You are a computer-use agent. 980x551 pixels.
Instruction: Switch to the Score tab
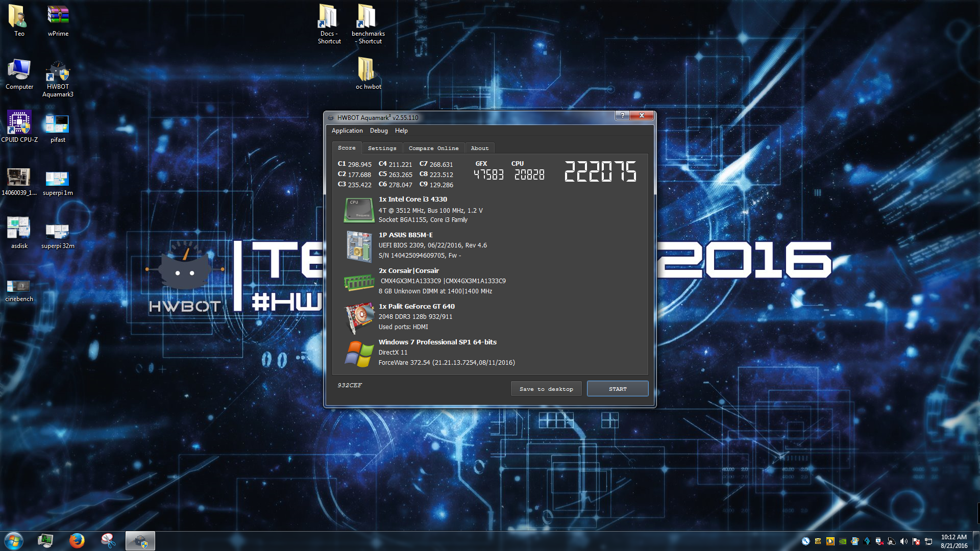(347, 148)
